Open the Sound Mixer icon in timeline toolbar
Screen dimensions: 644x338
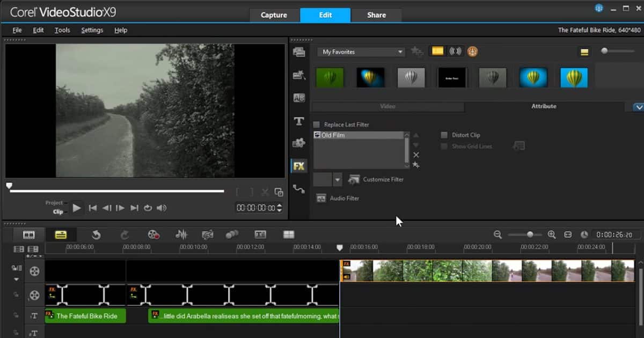(181, 234)
